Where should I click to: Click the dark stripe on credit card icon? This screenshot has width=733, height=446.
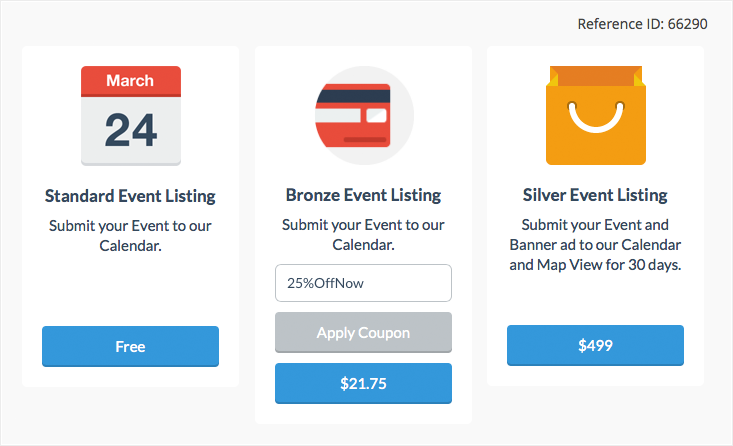(355, 95)
